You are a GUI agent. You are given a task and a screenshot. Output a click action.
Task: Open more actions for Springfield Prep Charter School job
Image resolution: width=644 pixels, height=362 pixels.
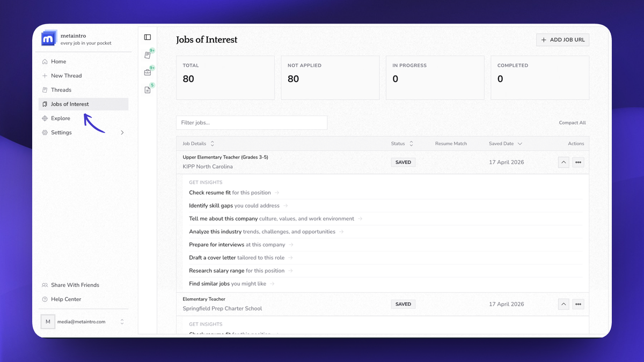coord(578,304)
